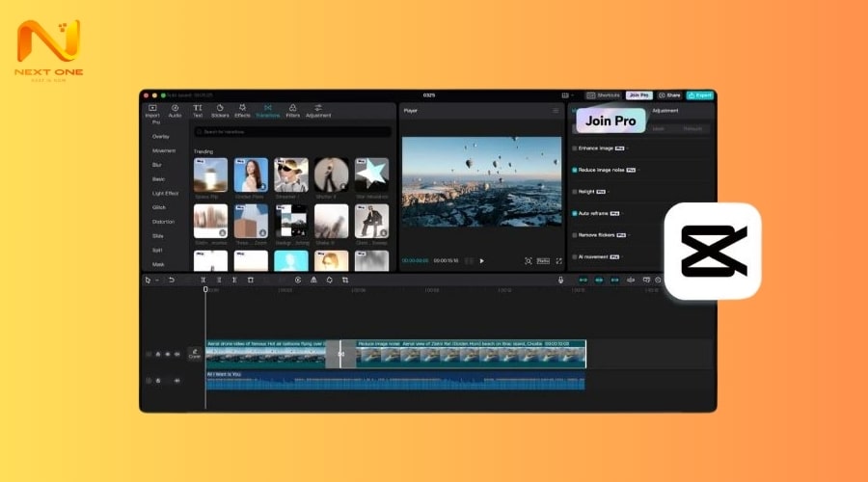
Task: Open the layout dropdown in title bar
Action: point(567,95)
